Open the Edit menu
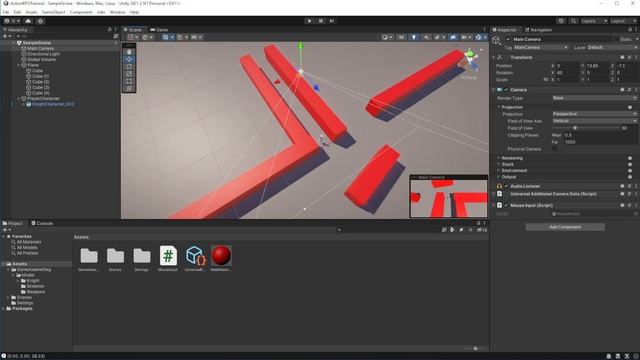The height and width of the screenshot is (360, 640). (x=17, y=12)
